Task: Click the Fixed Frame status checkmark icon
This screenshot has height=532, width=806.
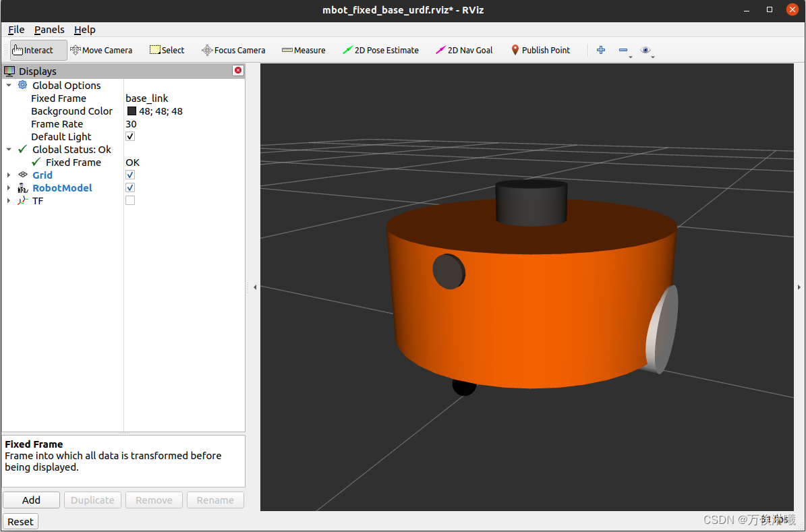Action: 36,162
